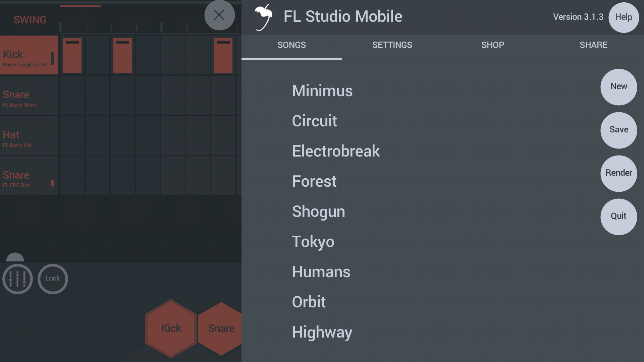644x362 pixels.
Task: Open the mixer sliders icon
Action: click(17, 279)
